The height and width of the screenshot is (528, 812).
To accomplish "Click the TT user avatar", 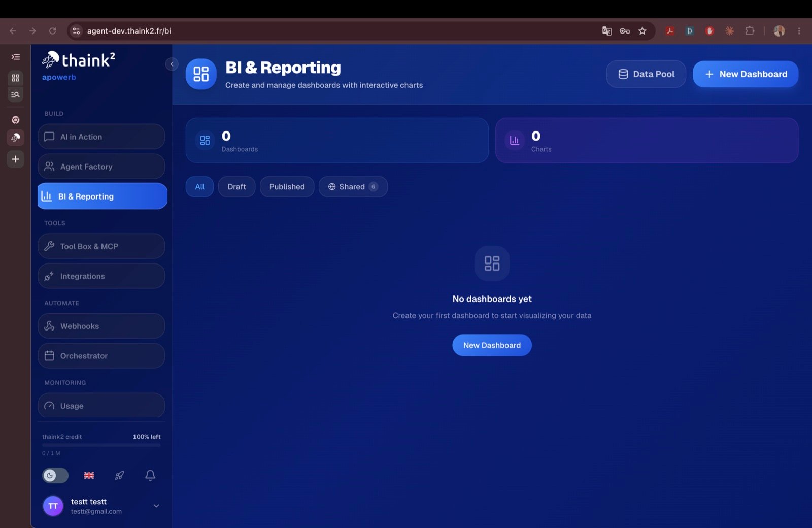I will [x=53, y=506].
